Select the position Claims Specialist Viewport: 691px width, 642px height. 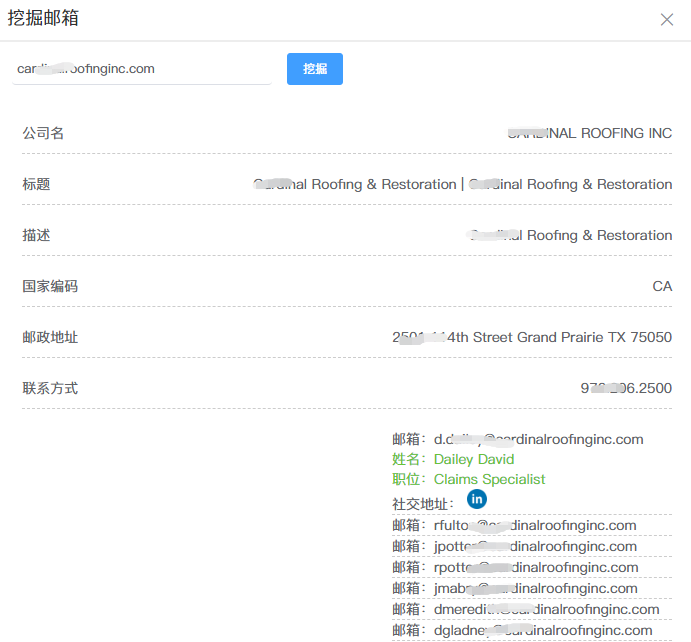pos(489,479)
